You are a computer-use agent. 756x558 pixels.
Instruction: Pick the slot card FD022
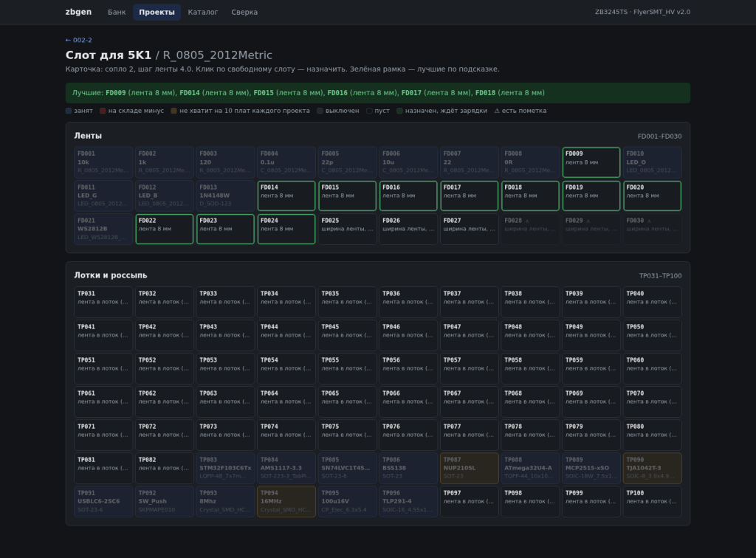[165, 229]
